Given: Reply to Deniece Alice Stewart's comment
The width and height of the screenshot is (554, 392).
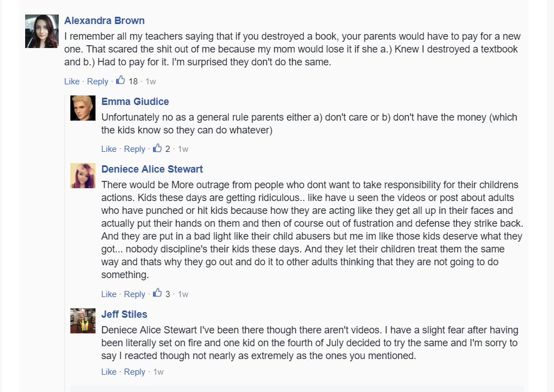Looking at the screenshot, I should 135,294.
